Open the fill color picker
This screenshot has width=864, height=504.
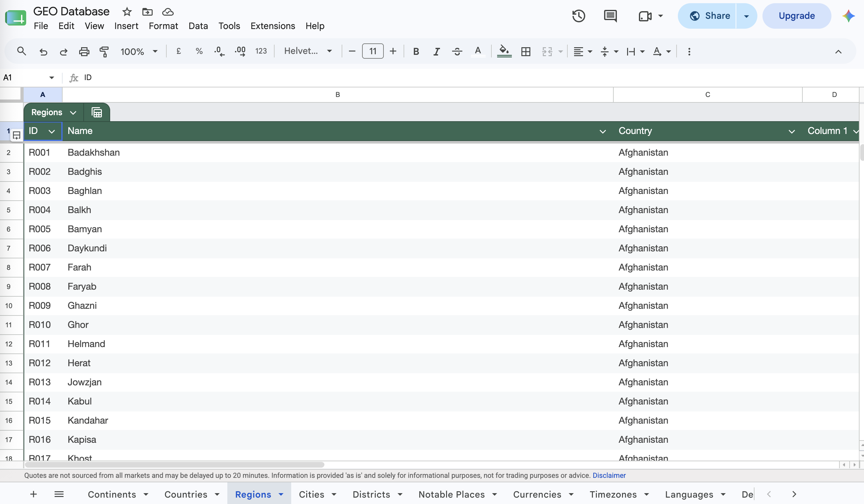click(504, 51)
